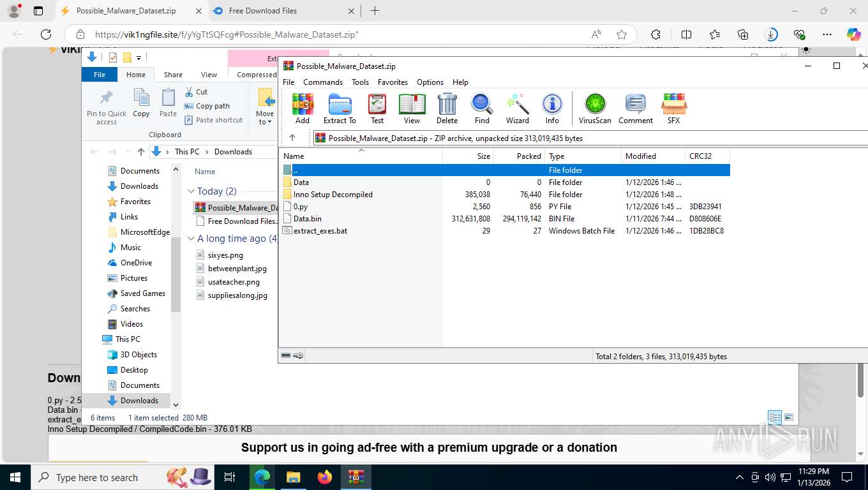Click the WinRAR Add toolbar icon

pos(303,108)
